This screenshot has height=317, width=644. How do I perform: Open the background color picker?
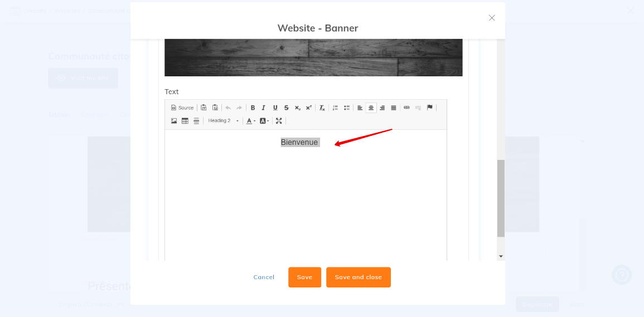[x=264, y=121]
